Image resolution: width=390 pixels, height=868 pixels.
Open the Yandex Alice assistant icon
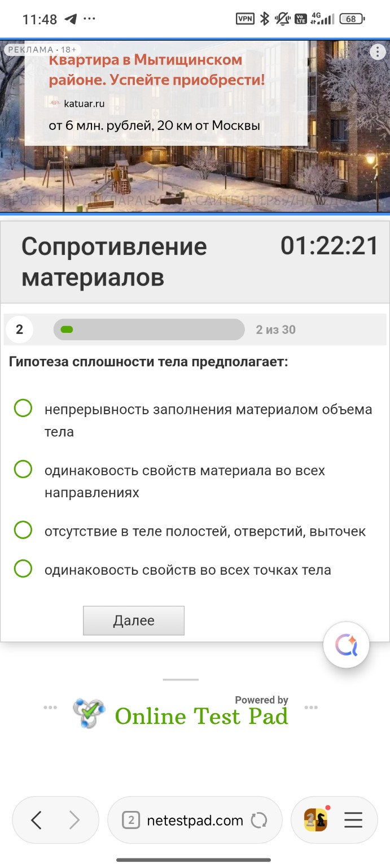tap(346, 644)
